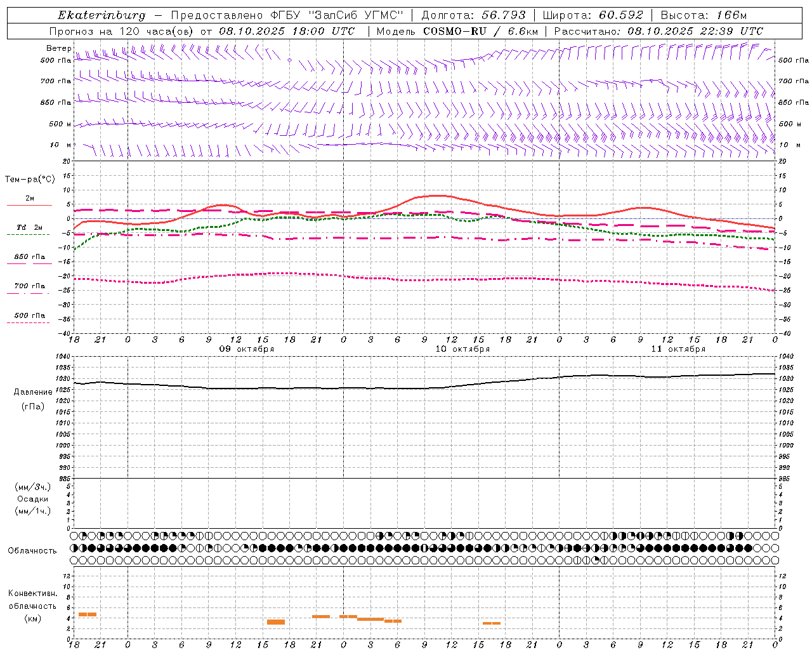Click the '09 октября' date label
This screenshot has height=650, width=812.
point(247,349)
